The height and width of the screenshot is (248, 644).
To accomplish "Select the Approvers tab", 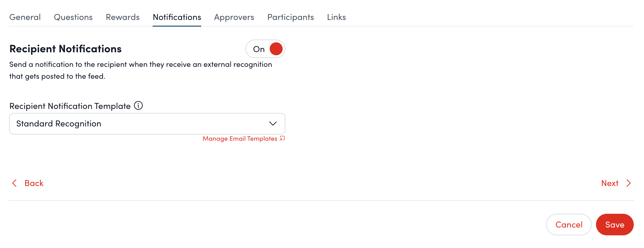I will [x=234, y=17].
